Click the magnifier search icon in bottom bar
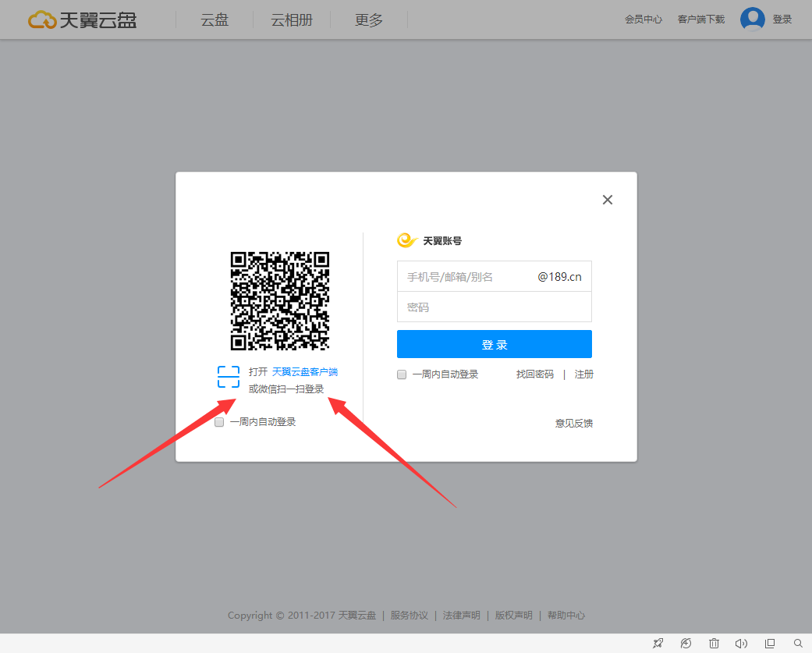The width and height of the screenshot is (812, 653). coord(798,643)
